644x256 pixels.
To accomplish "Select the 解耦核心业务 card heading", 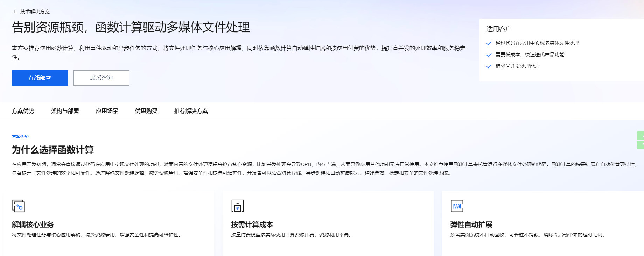I will pos(33,225).
